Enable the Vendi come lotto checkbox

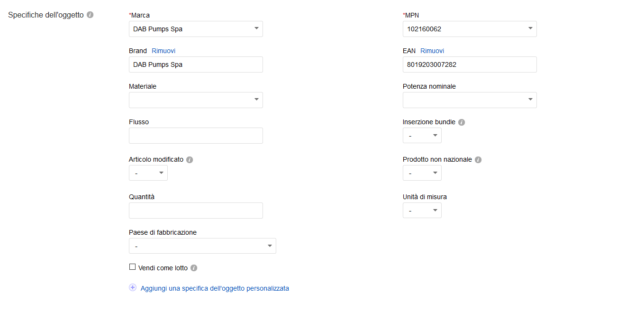[133, 267]
